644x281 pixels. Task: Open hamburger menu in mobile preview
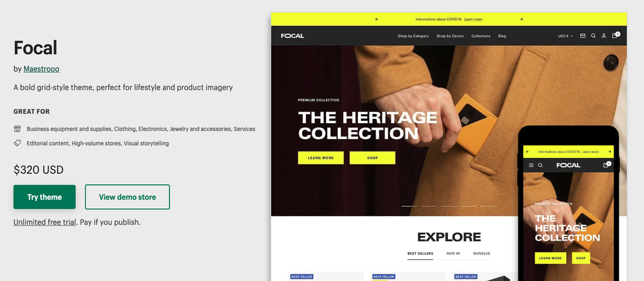(x=531, y=165)
